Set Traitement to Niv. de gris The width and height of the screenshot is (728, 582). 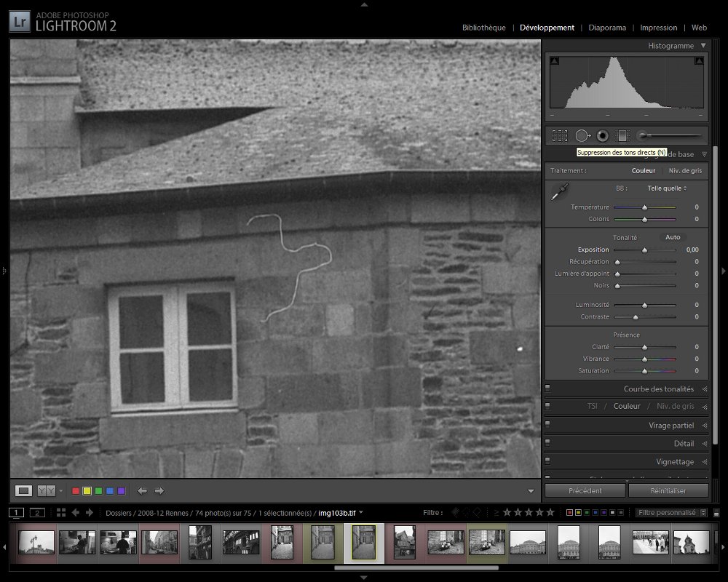[x=685, y=171]
